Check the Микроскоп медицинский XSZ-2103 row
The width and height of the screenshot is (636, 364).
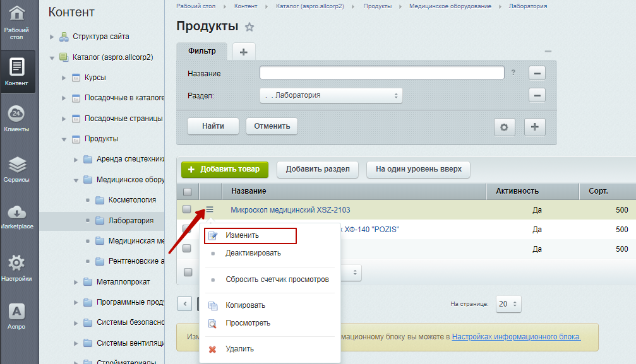(186, 209)
